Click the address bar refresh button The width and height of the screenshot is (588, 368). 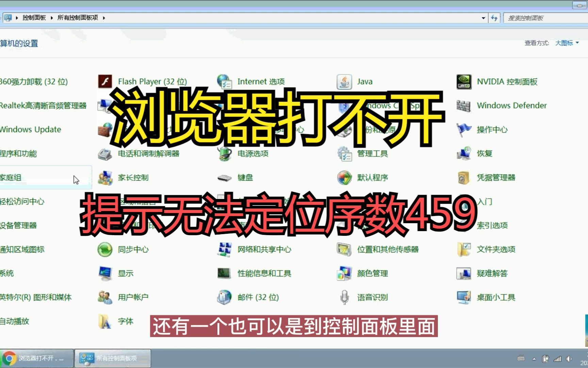(x=494, y=18)
